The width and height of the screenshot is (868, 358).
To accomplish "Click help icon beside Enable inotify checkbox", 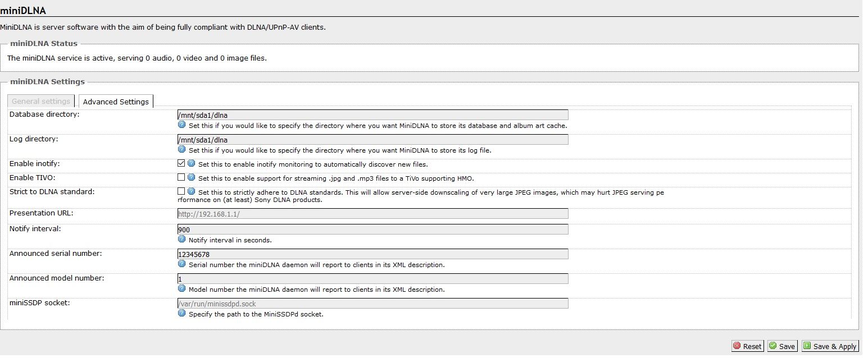I will coord(191,164).
